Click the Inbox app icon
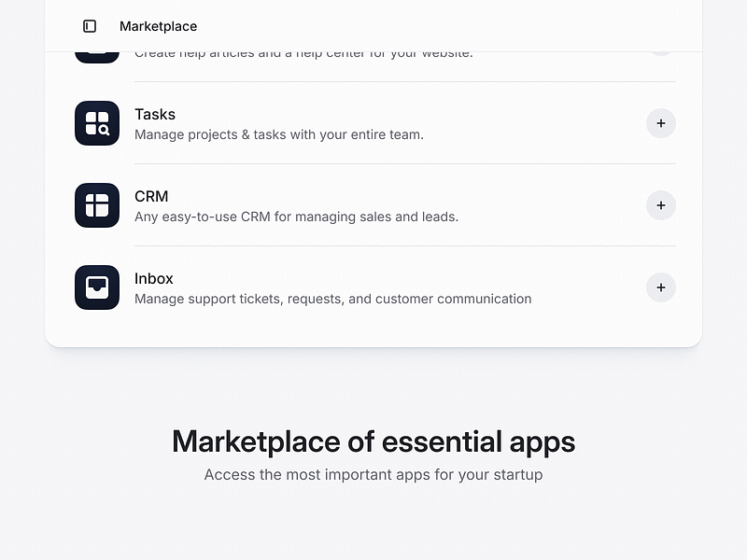 (x=97, y=287)
